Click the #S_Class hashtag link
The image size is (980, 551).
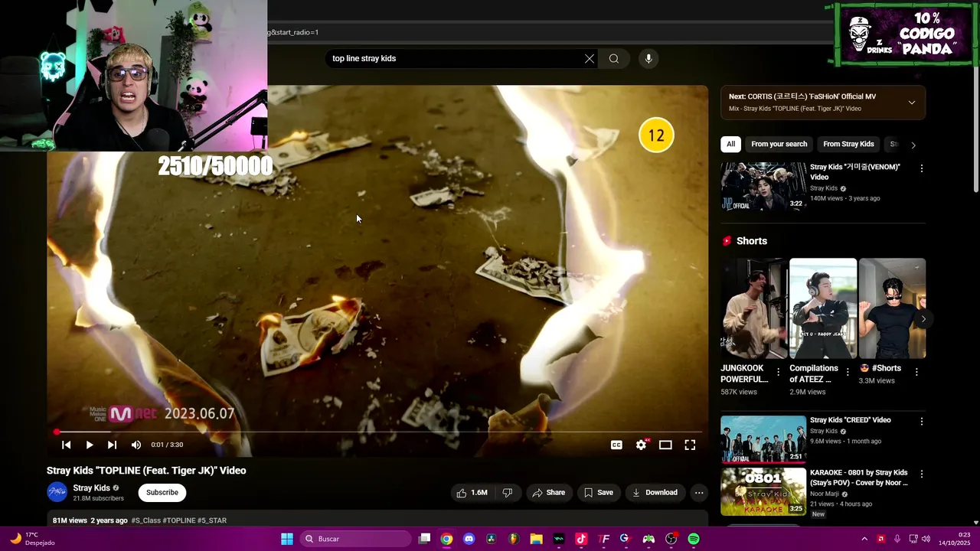point(145,520)
